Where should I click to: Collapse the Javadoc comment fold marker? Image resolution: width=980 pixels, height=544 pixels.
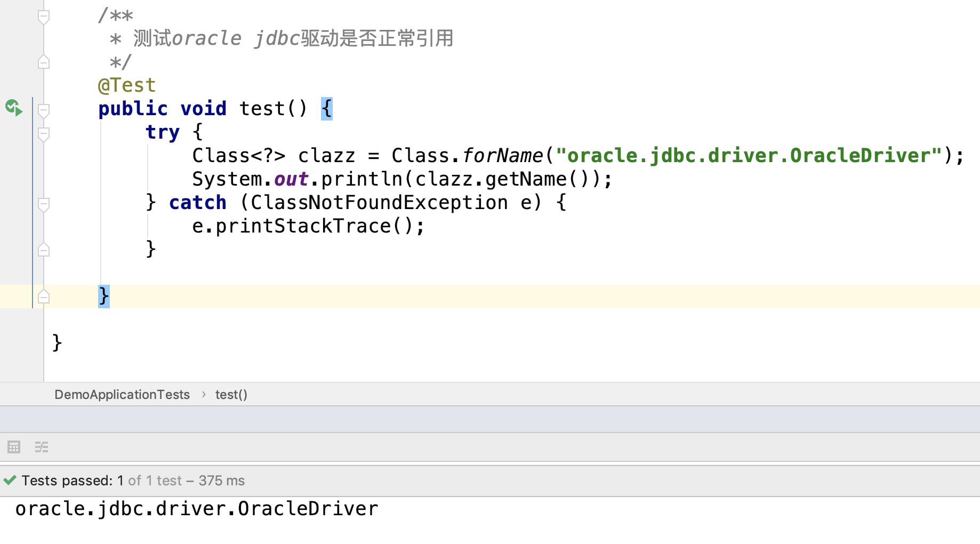click(x=44, y=17)
